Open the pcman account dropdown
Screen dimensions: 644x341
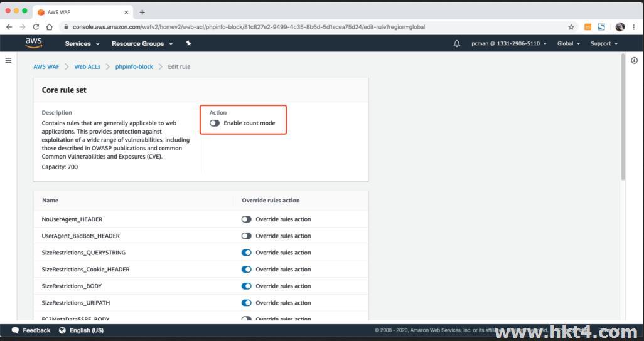[x=509, y=43]
